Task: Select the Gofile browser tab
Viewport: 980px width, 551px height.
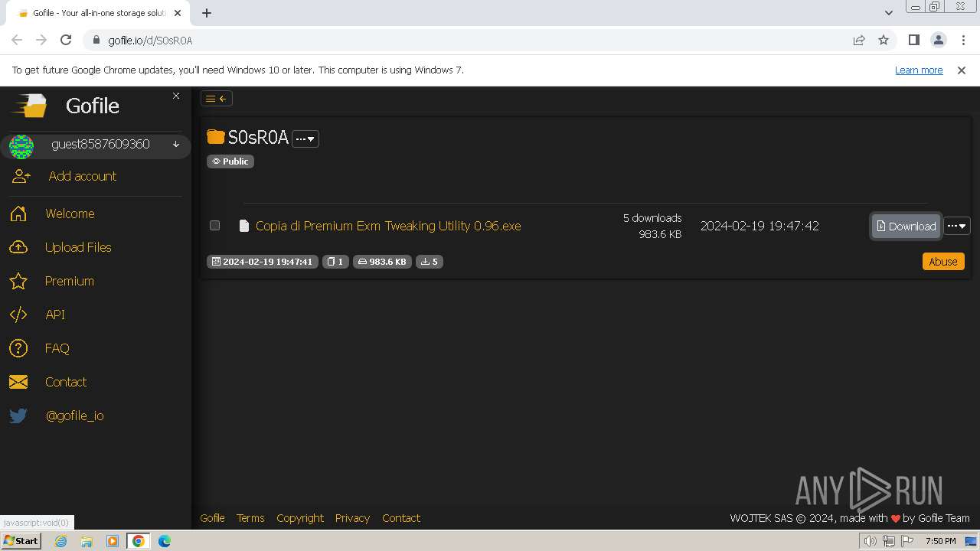Action: [98, 13]
